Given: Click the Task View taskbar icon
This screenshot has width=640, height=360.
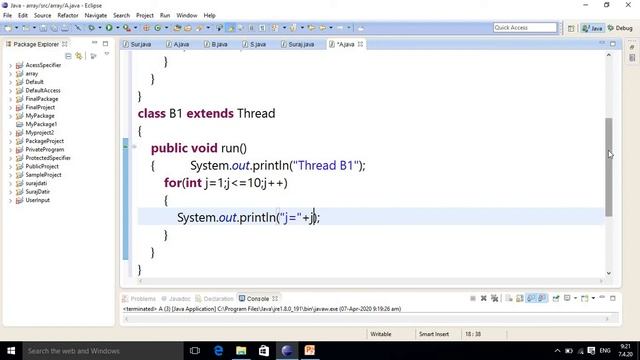Looking at the screenshot, I should (195, 351).
